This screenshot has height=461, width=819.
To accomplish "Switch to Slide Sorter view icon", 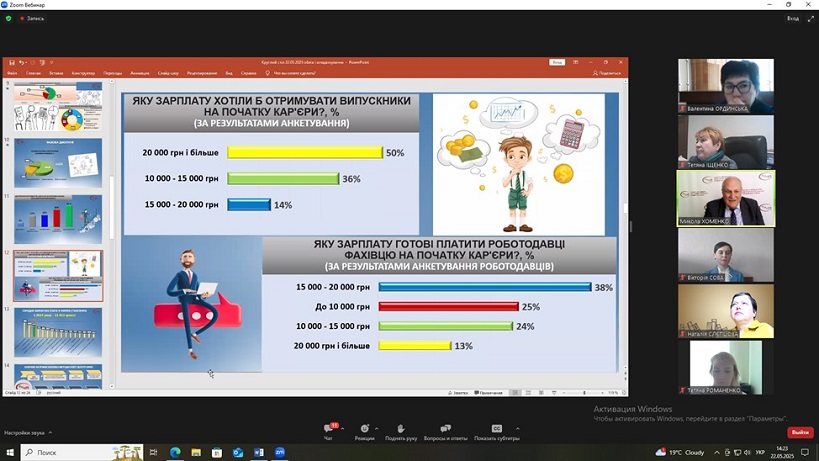I will tap(528, 393).
